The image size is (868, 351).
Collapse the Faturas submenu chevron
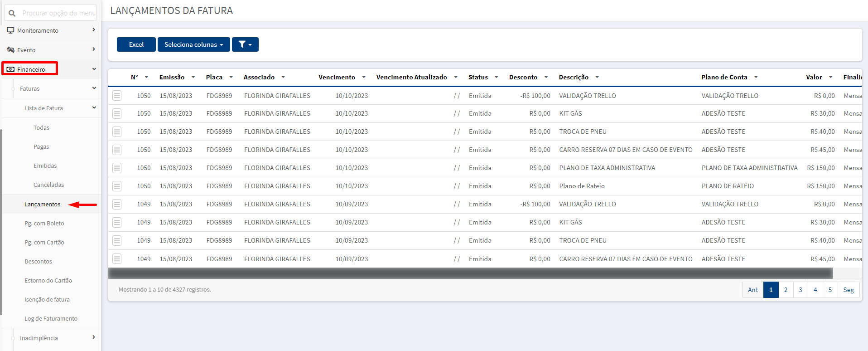[94, 88]
